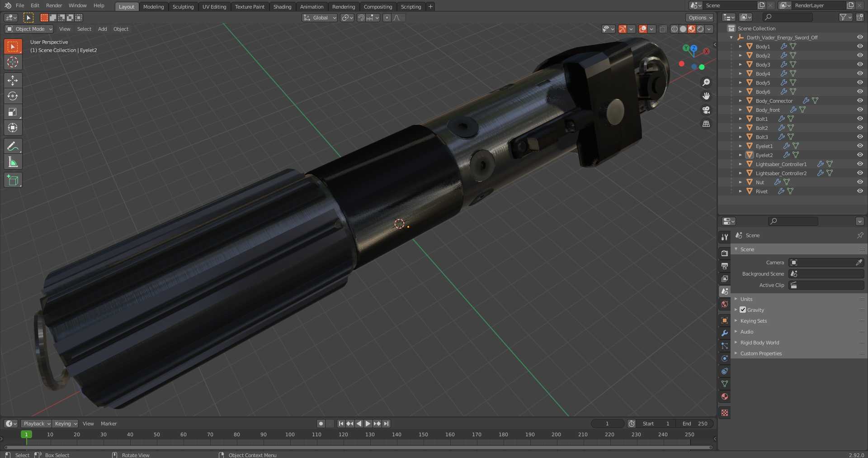Toggle camera view icon

(706, 110)
